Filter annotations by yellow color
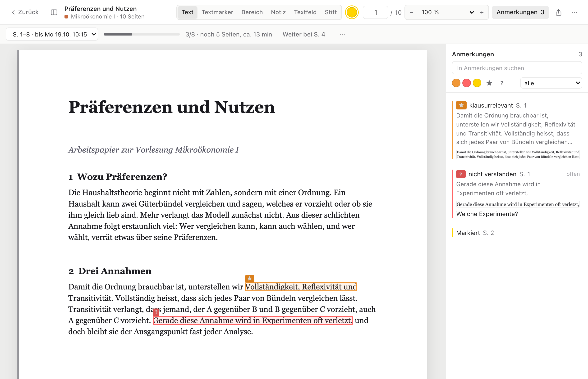Image resolution: width=588 pixels, height=379 pixels. (477, 83)
